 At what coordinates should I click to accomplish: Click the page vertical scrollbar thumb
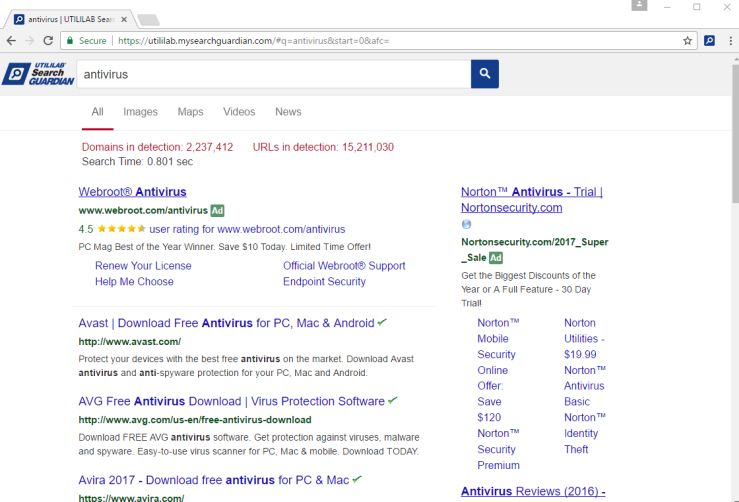coord(735,134)
